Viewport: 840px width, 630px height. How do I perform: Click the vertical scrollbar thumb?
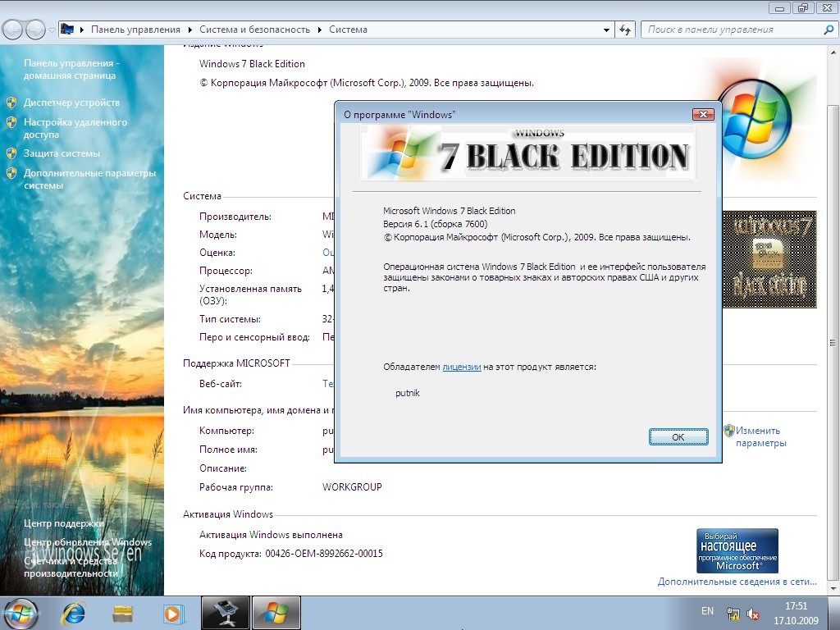pos(833,343)
